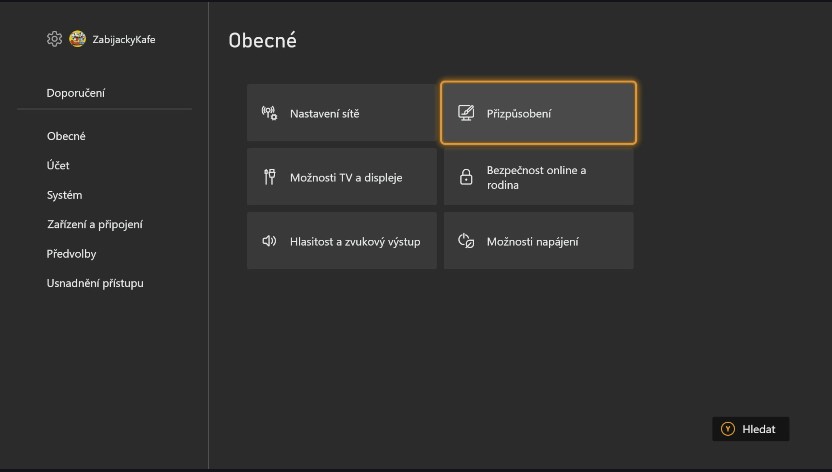The height and width of the screenshot is (472, 832).
Task: Click the ZabijackyKafe profile avatar
Action: click(78, 39)
